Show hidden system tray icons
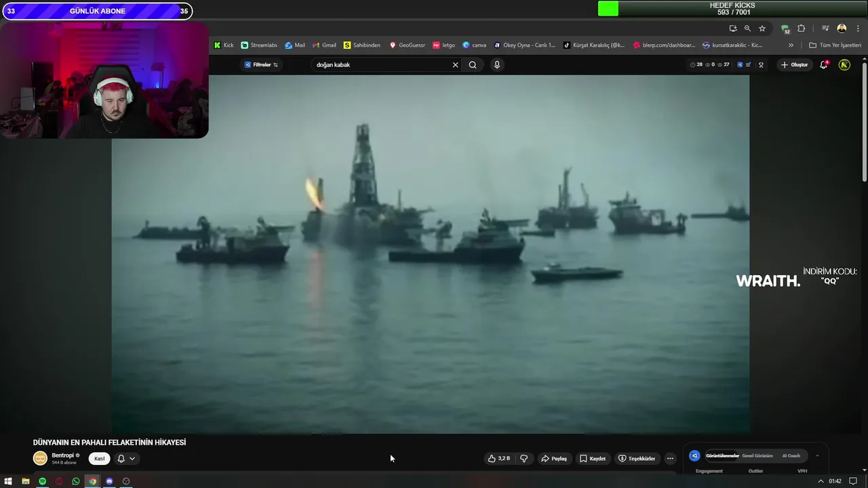Viewport: 868px width, 488px height. coord(821,481)
